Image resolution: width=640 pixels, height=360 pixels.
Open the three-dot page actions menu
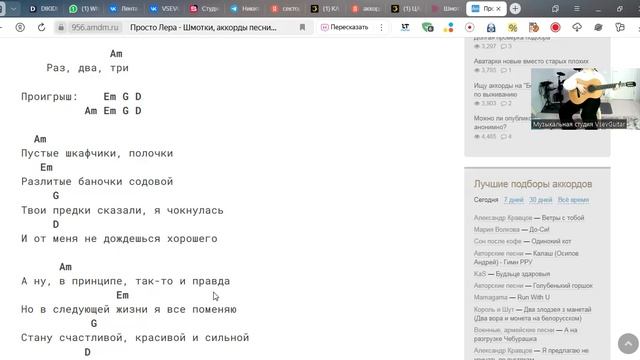tap(381, 27)
